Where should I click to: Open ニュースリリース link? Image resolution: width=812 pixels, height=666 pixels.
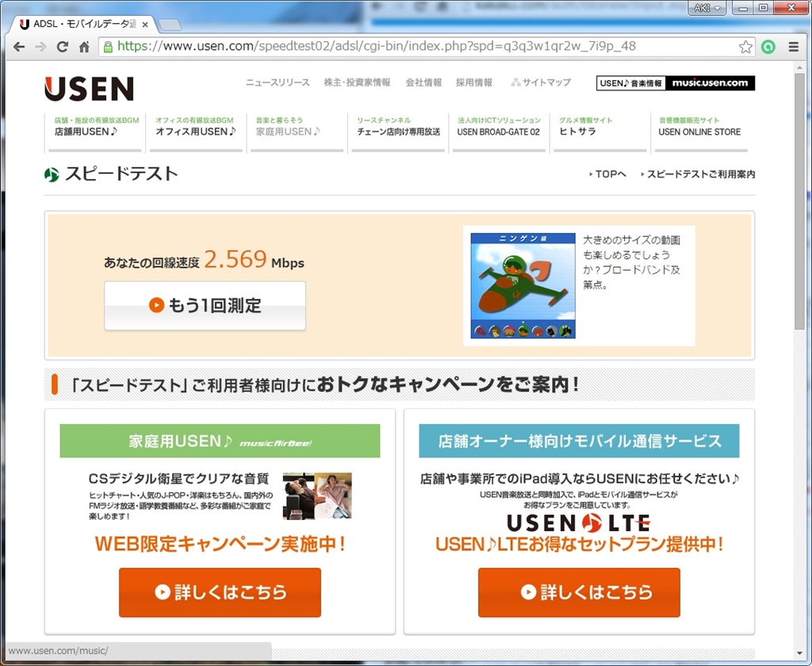[x=278, y=82]
